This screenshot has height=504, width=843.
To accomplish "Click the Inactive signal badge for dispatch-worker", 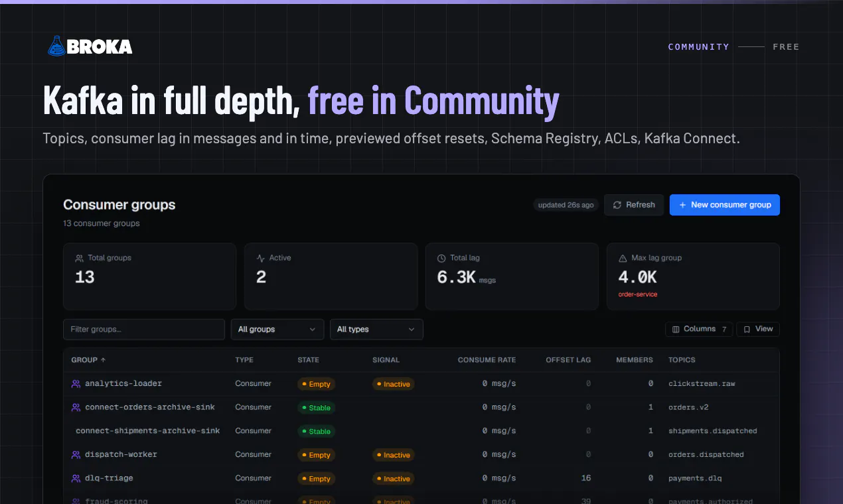I will point(393,455).
